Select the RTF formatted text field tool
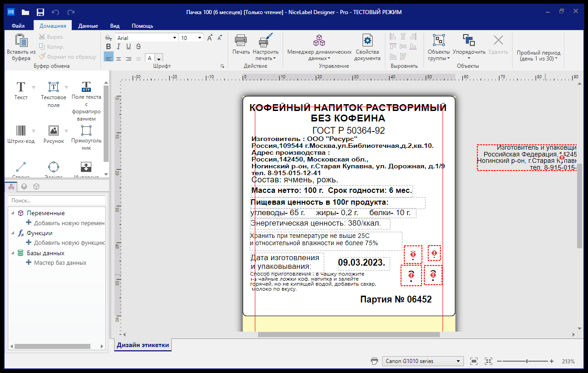This screenshot has width=588, height=373. pyautogui.click(x=86, y=101)
